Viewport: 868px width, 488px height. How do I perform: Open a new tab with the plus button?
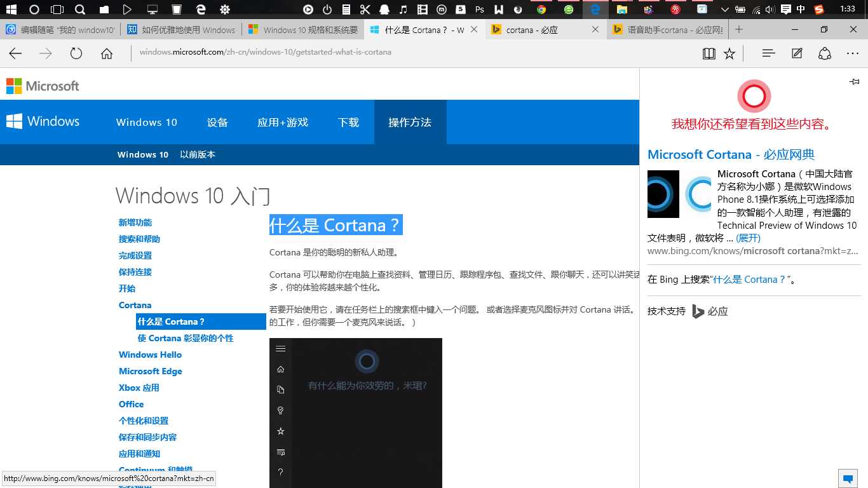point(738,29)
